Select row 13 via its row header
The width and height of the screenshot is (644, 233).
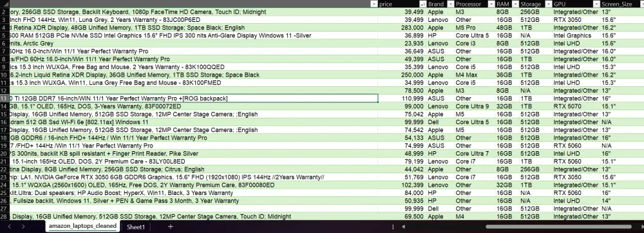click(4, 98)
